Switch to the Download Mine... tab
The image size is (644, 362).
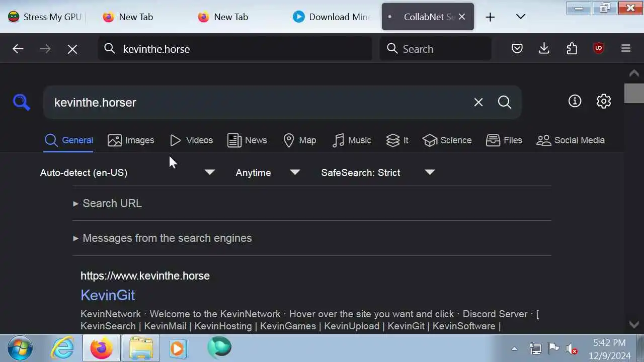(x=332, y=17)
